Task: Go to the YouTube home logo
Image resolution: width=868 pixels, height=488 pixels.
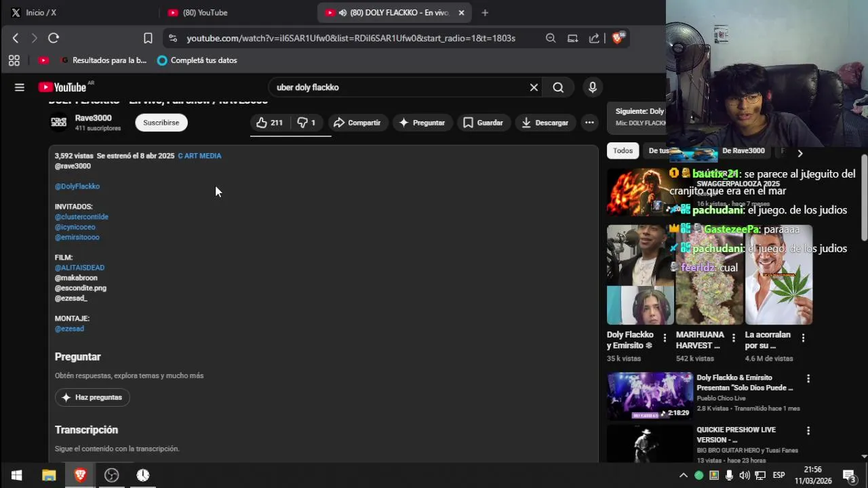Action: 62,87
